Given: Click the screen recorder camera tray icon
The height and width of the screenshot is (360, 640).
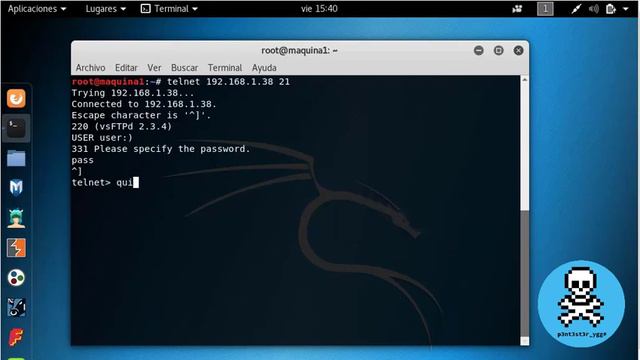Looking at the screenshot, I should 517,9.
